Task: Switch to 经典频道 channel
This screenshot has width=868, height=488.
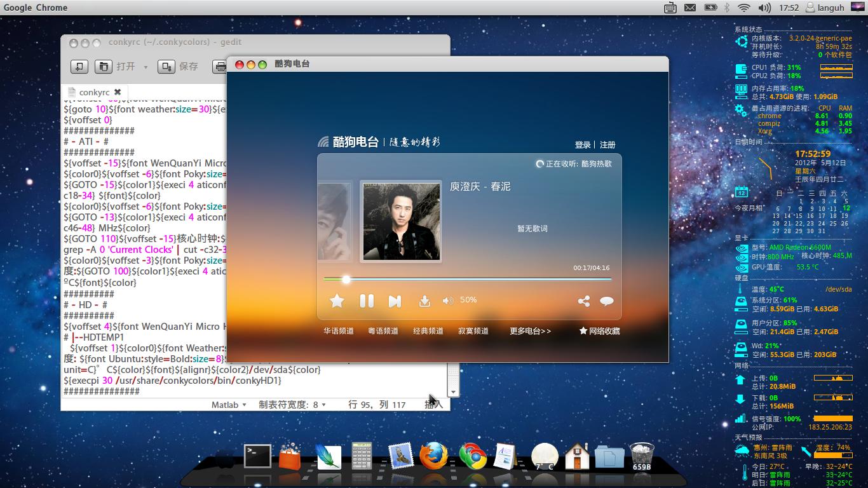Action: tap(428, 331)
